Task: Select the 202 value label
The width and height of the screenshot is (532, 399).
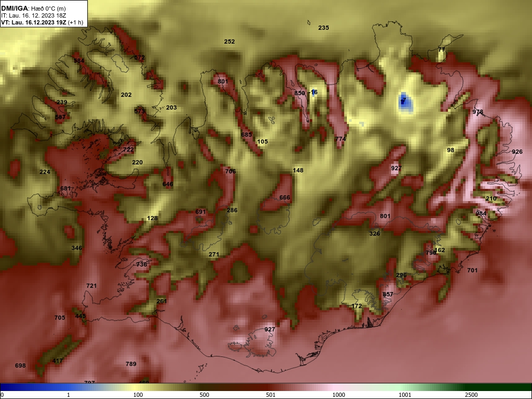Action: pos(126,95)
